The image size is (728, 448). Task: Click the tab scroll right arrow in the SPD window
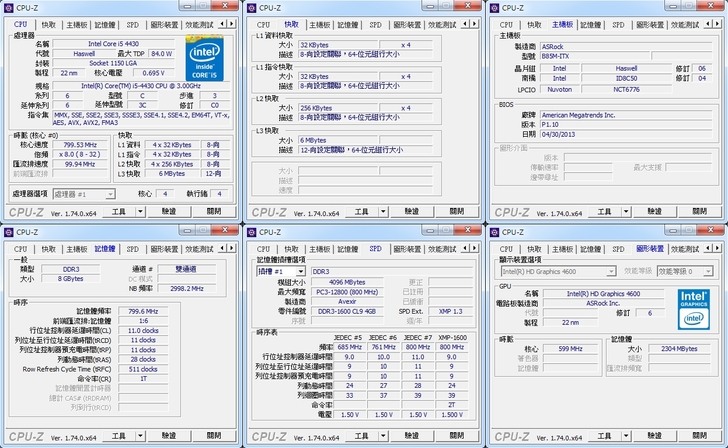pyautogui.click(x=474, y=248)
